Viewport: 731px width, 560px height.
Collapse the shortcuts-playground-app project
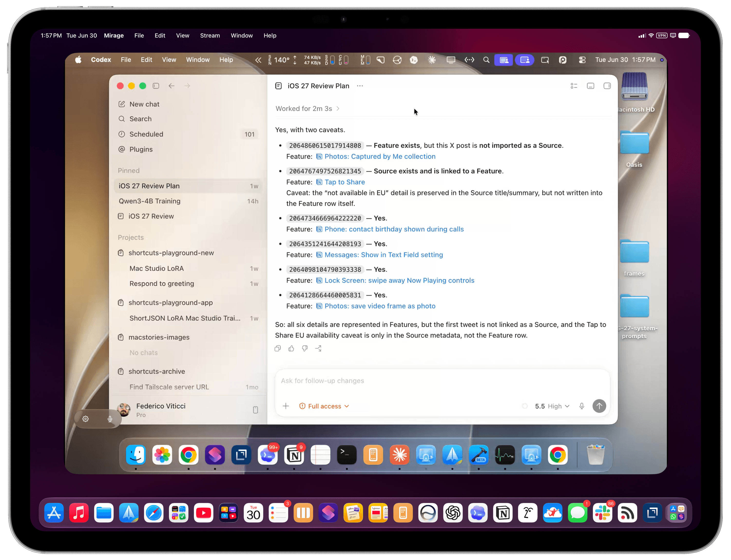pos(188,303)
